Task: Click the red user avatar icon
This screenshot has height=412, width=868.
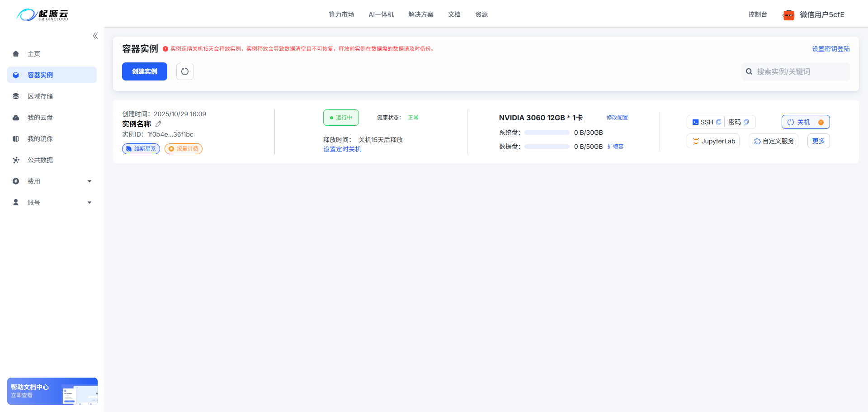Action: [789, 15]
